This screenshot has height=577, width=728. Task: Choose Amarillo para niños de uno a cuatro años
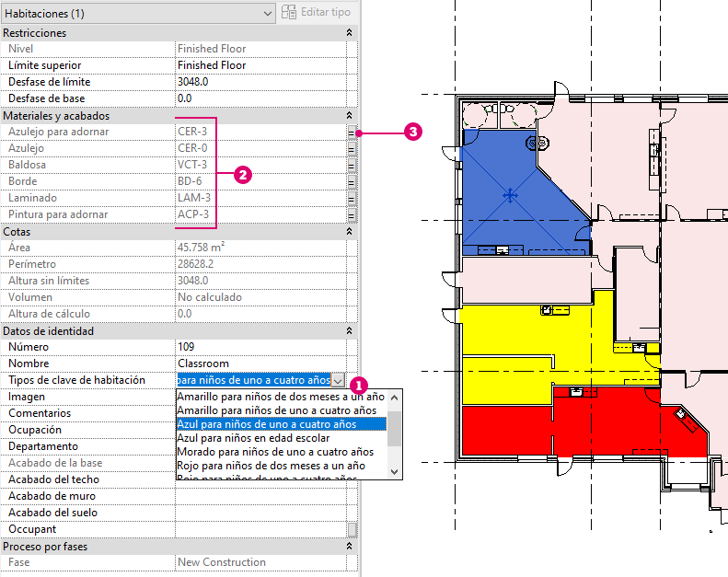(281, 410)
